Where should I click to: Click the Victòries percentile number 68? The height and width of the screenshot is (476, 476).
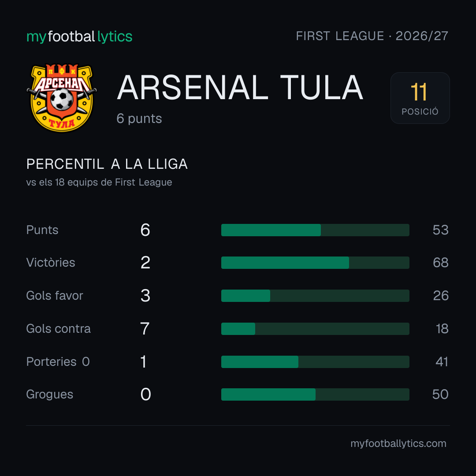click(440, 263)
